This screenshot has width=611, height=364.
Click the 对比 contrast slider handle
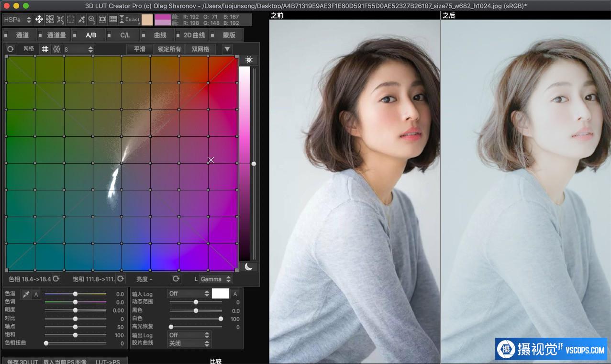[75, 319]
